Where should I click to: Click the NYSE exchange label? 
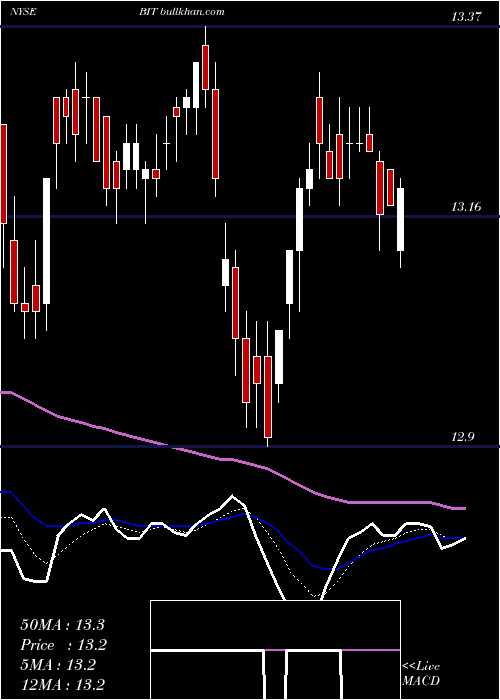point(23,12)
